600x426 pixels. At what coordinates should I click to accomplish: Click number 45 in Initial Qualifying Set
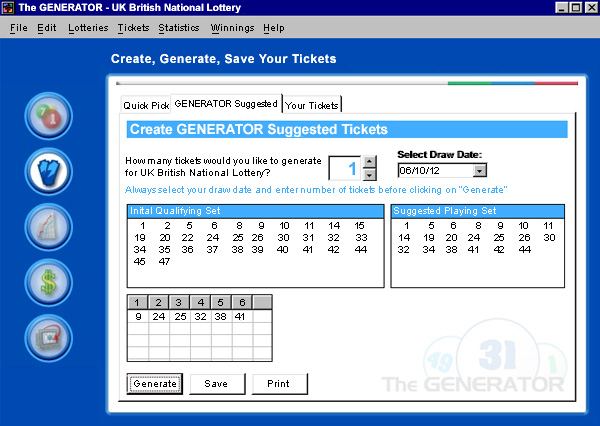140,261
